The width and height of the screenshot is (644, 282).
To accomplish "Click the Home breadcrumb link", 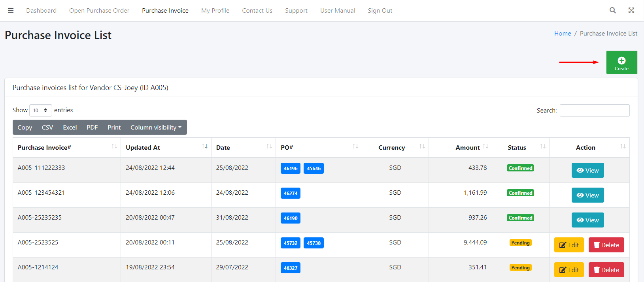I will pos(562,34).
